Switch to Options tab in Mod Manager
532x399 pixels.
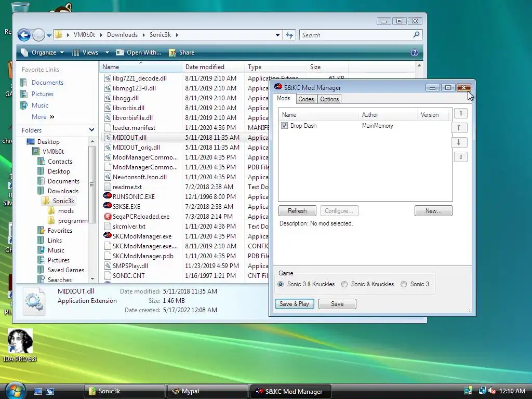coord(329,99)
